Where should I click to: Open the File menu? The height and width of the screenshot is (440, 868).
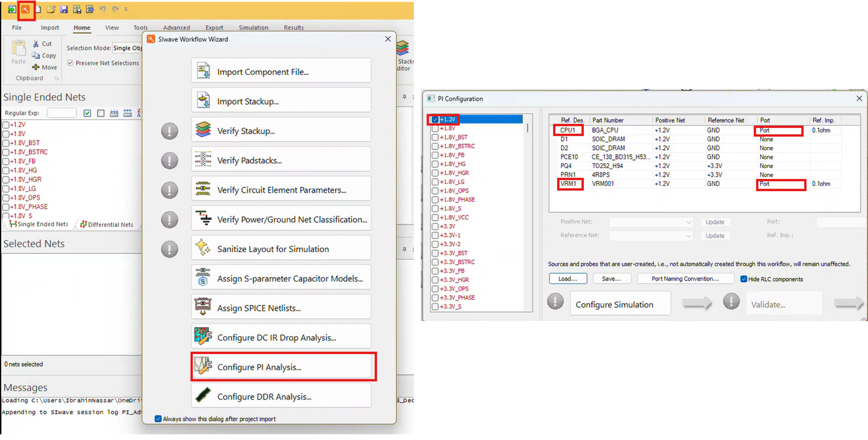pos(17,28)
